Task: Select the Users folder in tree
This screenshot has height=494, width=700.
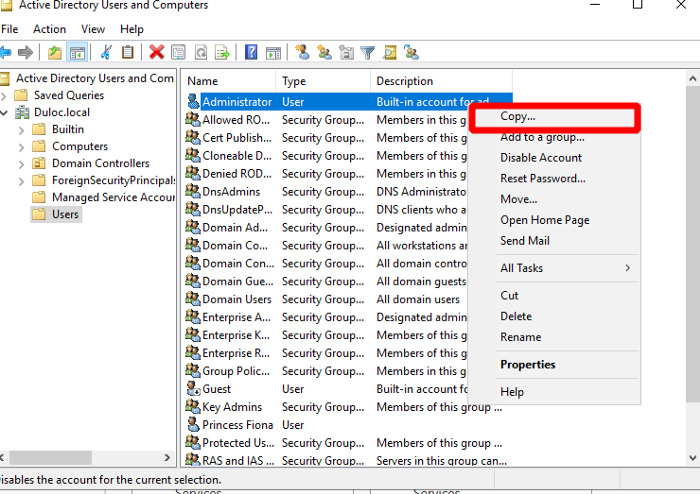Action: tap(56, 214)
